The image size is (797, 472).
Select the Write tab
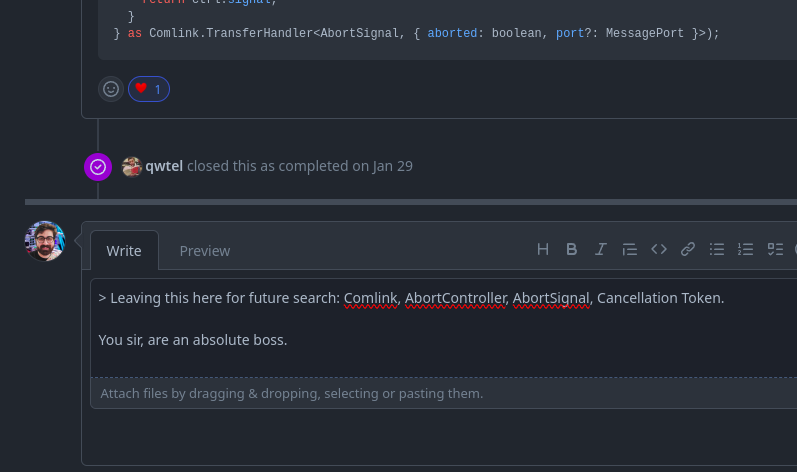(x=124, y=251)
